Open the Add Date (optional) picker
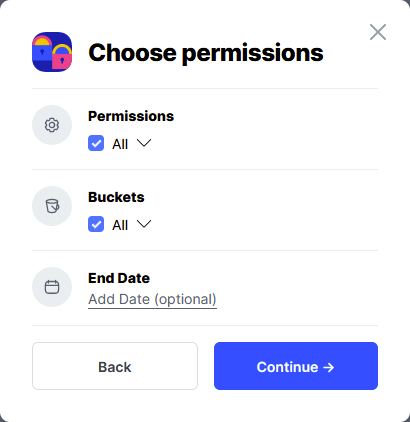This screenshot has height=422, width=410. pos(152,299)
